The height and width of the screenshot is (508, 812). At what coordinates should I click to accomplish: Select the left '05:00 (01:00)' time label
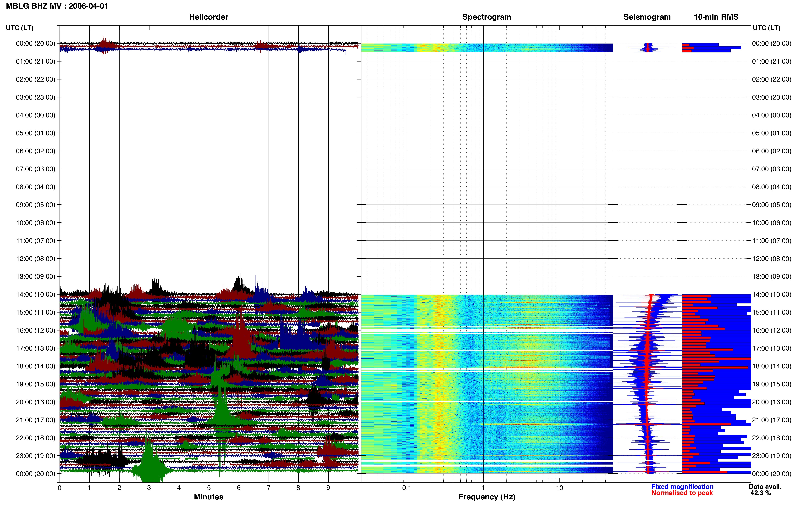pyautogui.click(x=36, y=133)
